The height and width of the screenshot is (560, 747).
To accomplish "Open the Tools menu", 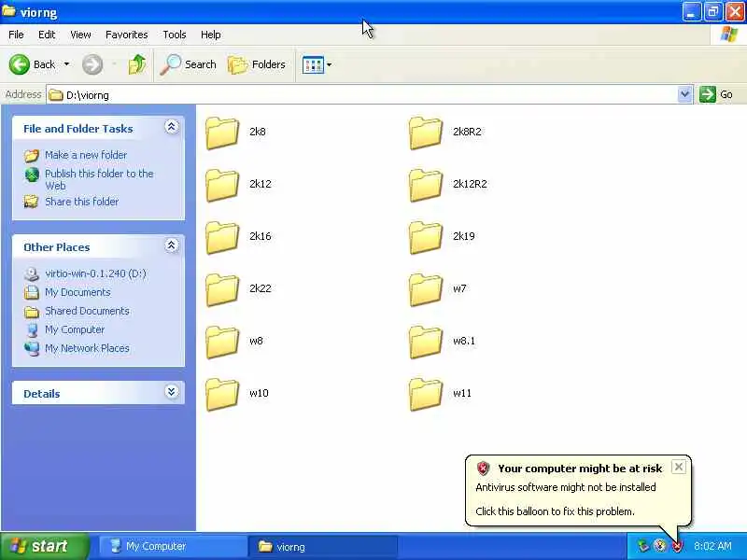I will point(175,35).
